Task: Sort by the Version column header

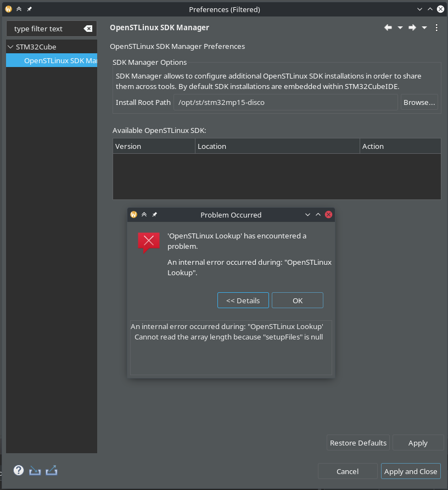Action: pos(154,146)
